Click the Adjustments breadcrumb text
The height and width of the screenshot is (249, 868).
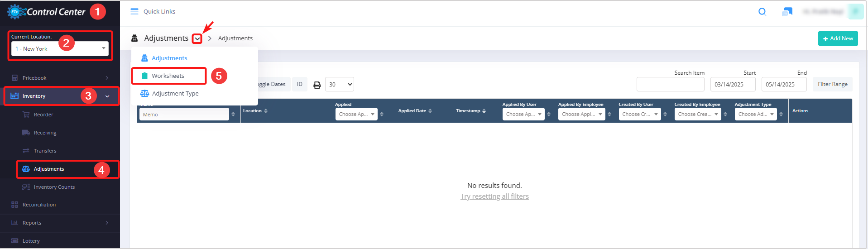tap(235, 38)
